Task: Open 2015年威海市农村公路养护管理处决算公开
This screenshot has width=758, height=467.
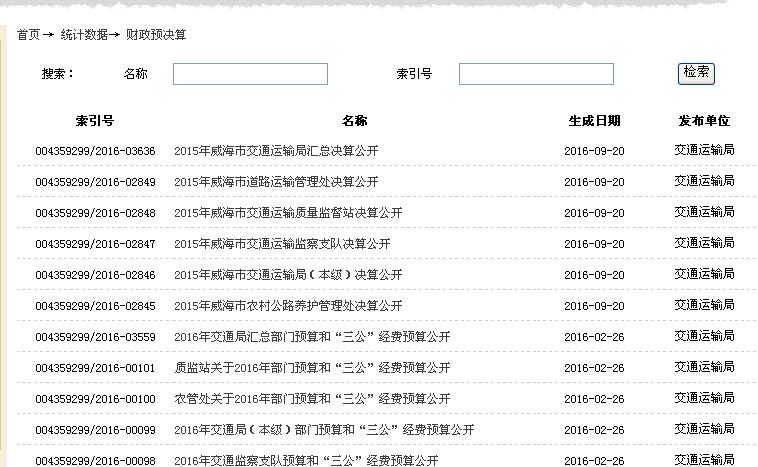Action: click(288, 306)
